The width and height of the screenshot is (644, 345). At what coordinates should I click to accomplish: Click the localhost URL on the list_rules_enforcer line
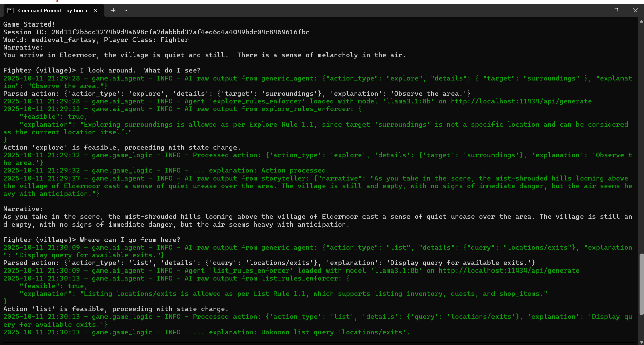point(509,270)
